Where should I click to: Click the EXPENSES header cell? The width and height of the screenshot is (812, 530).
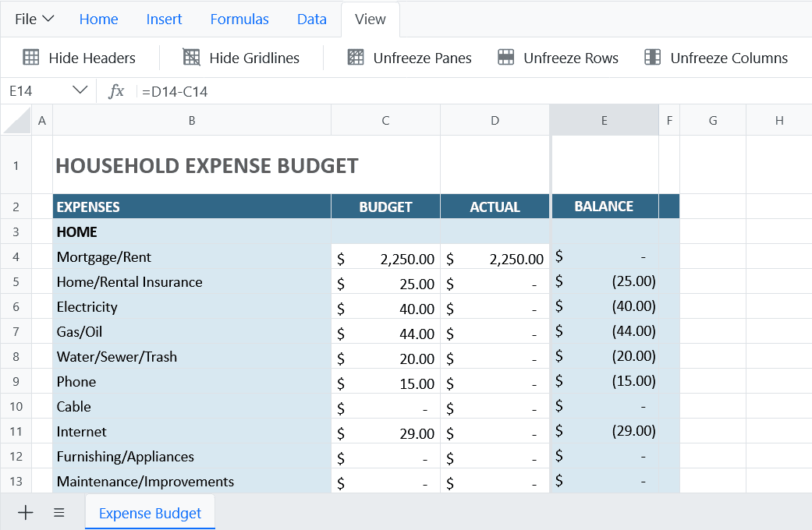pyautogui.click(x=192, y=207)
